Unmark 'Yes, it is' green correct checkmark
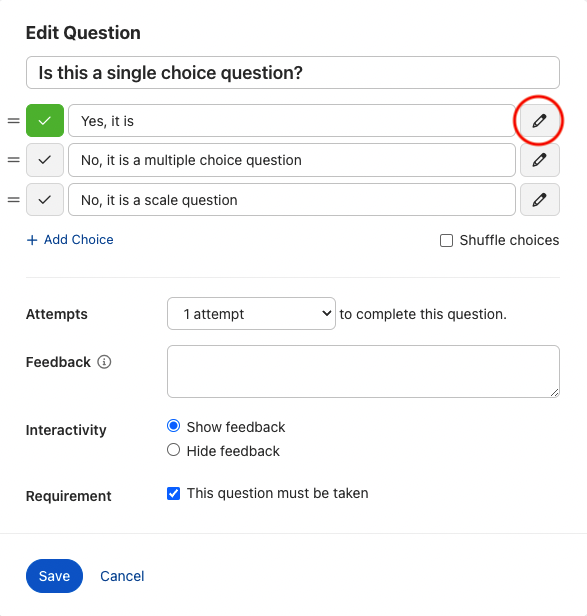Screen dimensions: 587x616 45,121
